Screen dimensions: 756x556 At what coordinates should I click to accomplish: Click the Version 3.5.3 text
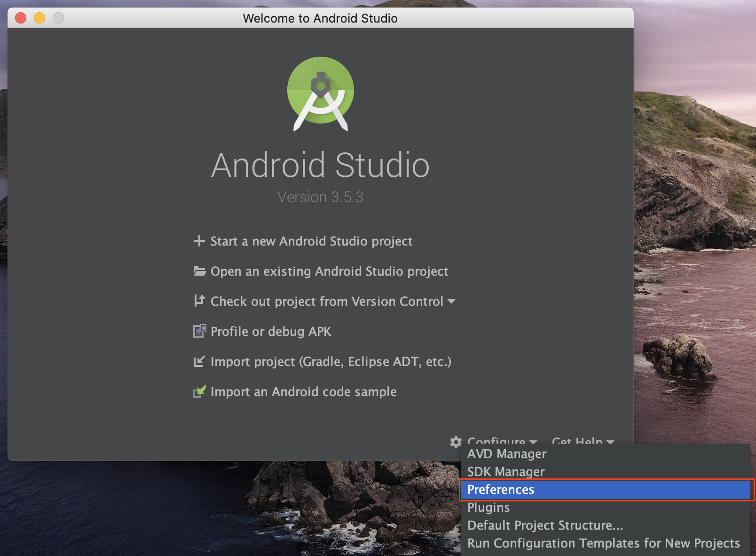pos(321,197)
